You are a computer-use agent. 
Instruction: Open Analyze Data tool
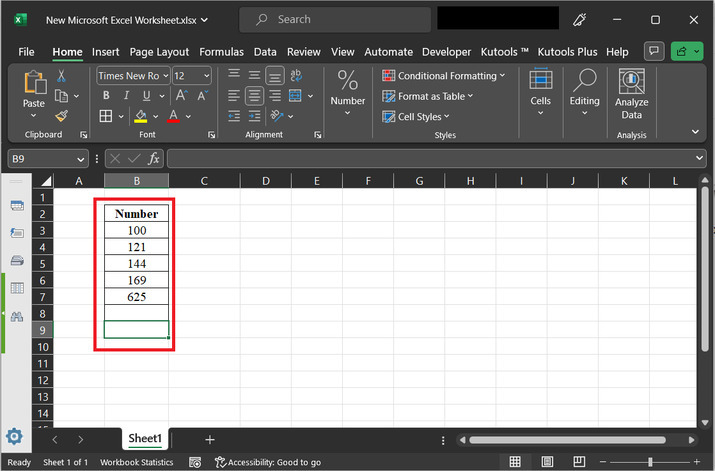click(631, 94)
